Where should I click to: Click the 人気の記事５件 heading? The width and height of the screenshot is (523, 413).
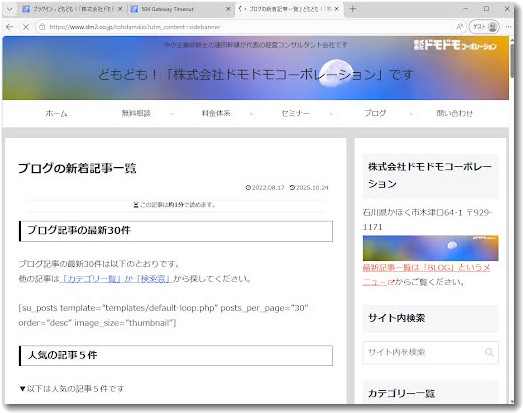pos(176,355)
